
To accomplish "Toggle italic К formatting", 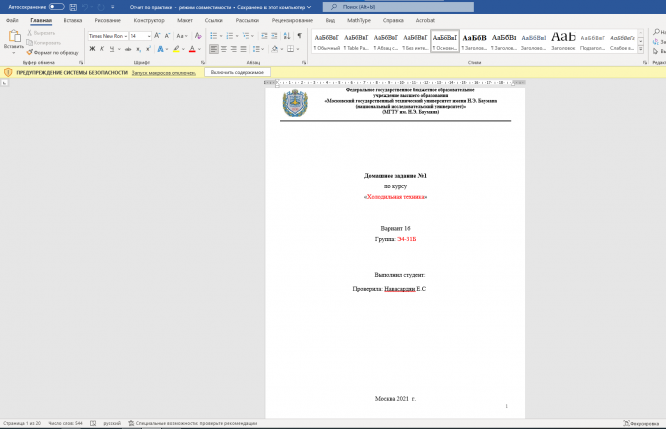I will pos(102,49).
